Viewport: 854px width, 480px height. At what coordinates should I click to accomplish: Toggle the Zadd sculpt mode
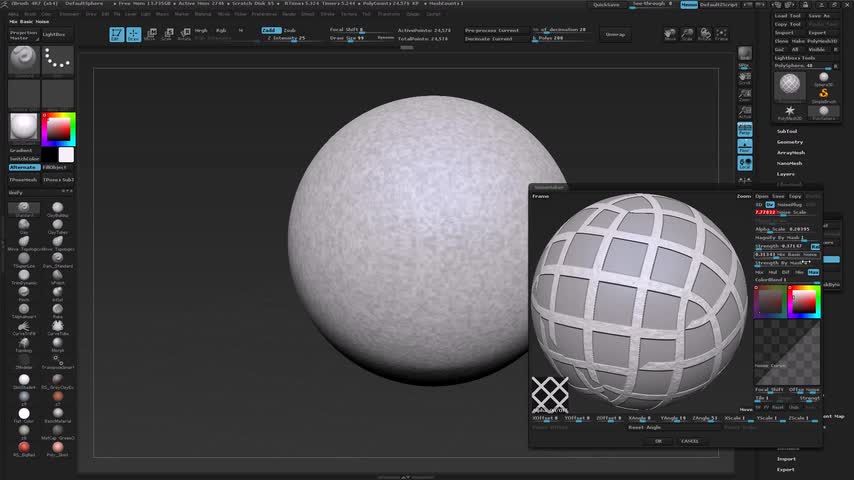270,30
